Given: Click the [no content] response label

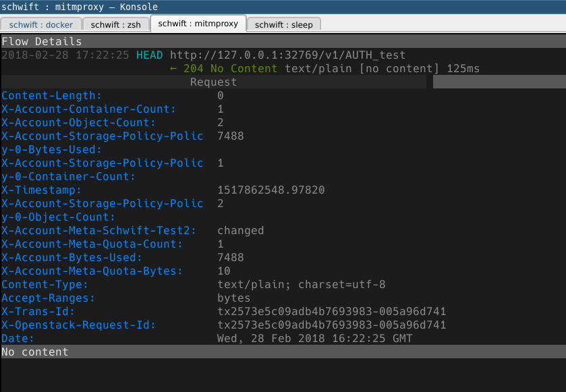Looking at the screenshot, I should tap(399, 69).
